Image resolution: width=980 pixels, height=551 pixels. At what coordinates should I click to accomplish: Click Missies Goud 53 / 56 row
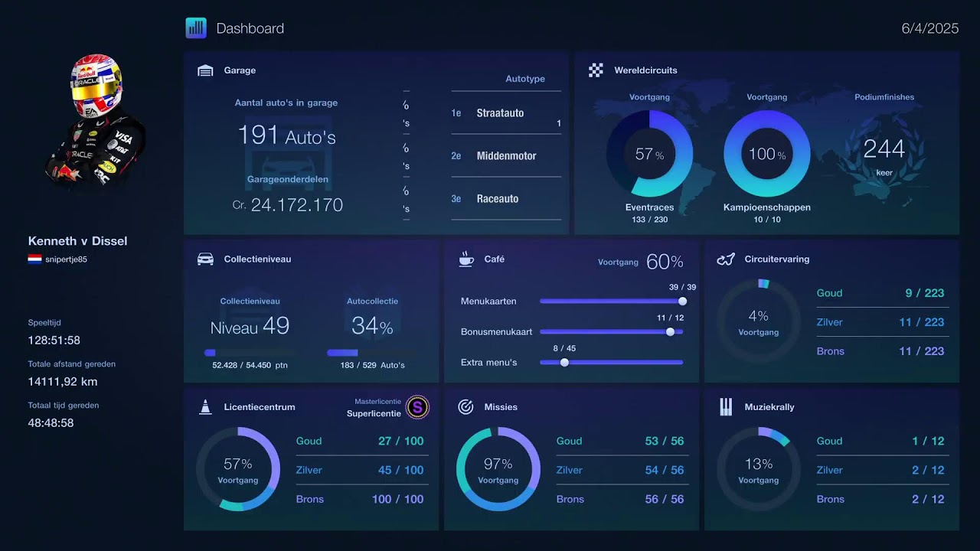coord(622,441)
